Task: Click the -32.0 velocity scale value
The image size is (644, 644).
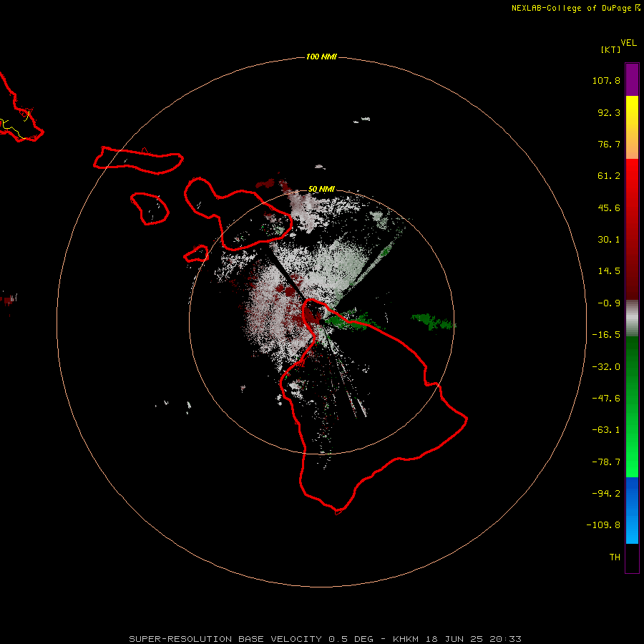Action: point(606,367)
